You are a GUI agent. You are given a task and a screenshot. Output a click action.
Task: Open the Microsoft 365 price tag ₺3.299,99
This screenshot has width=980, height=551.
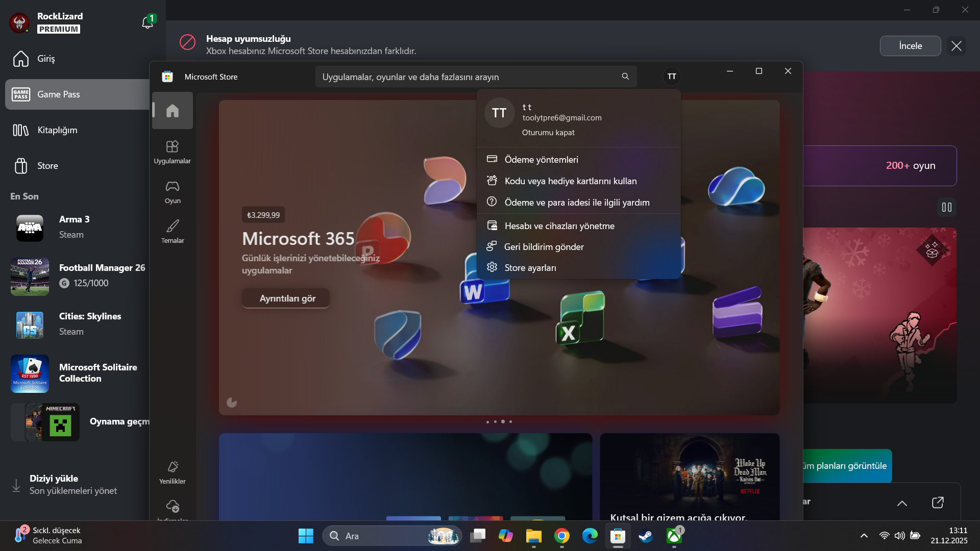(263, 215)
